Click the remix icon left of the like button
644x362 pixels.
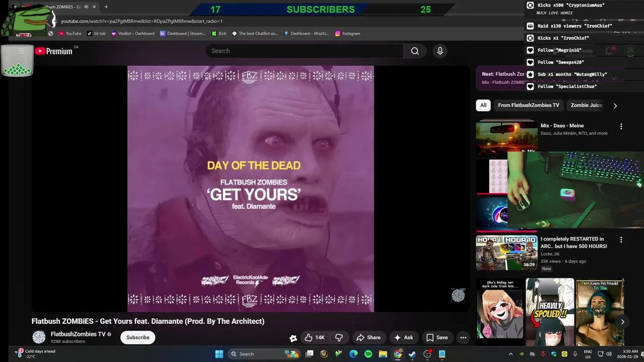point(293,338)
